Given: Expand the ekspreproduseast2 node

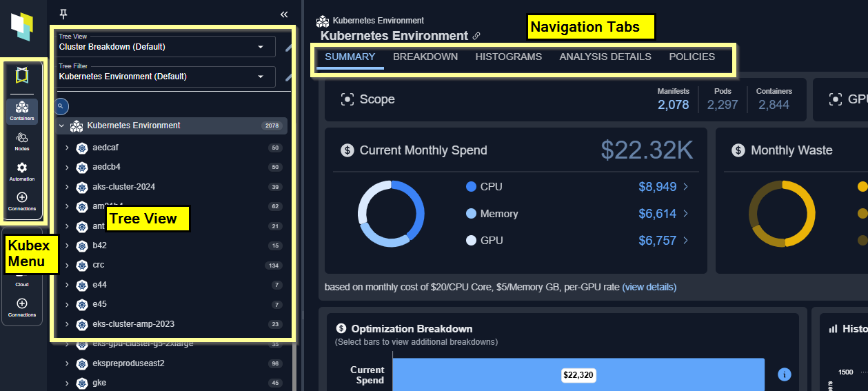Looking at the screenshot, I should click(x=67, y=363).
